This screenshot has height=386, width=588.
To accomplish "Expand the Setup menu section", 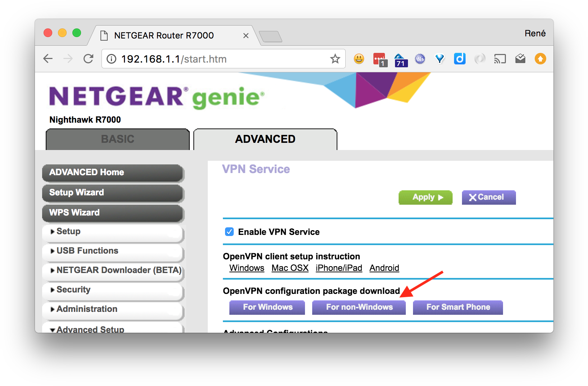I will click(68, 232).
